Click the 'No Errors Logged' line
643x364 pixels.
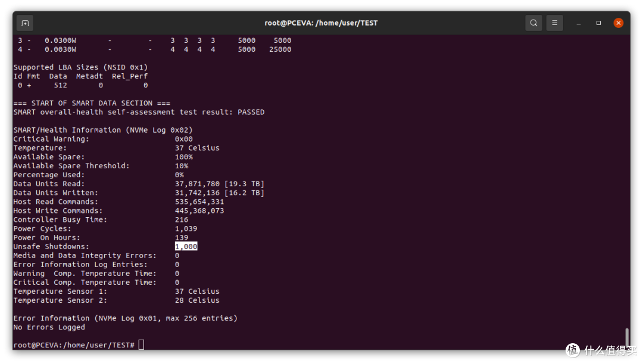(x=49, y=327)
